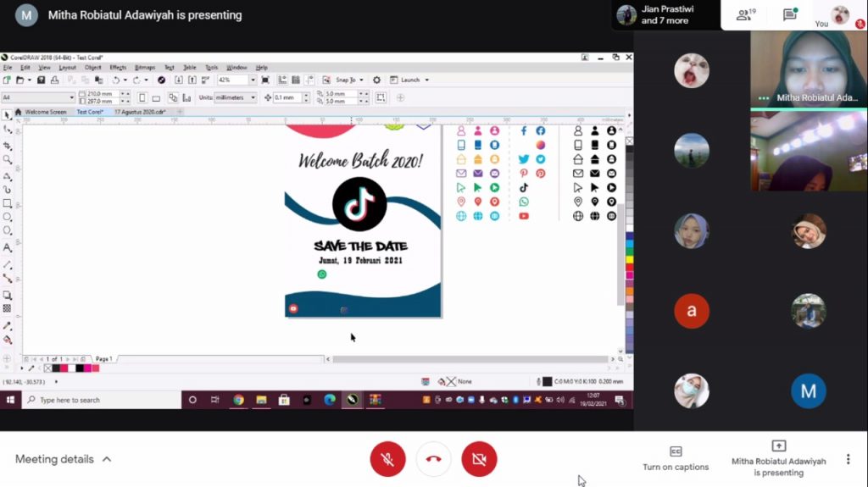
Task: Click the New document icon
Action: pos(7,80)
